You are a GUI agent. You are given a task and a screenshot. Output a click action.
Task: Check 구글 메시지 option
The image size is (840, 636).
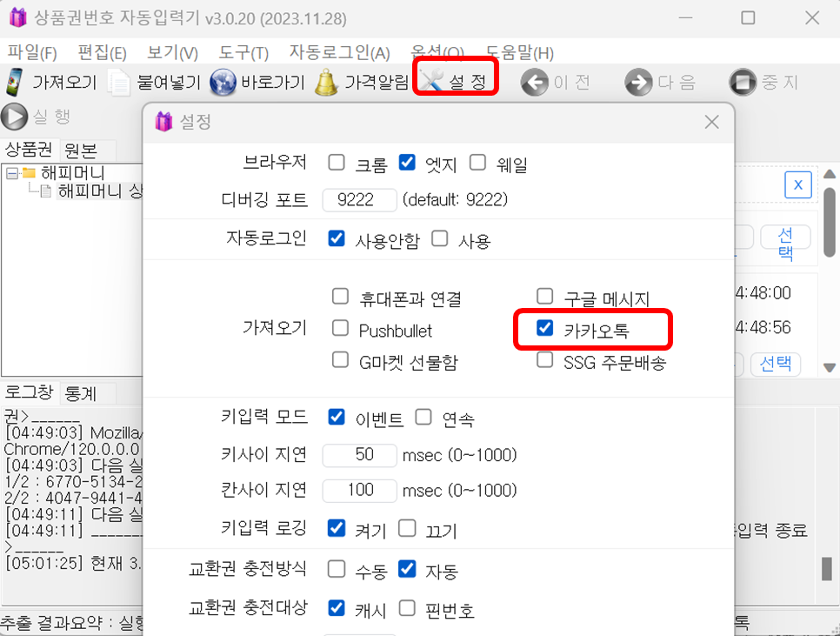click(545, 297)
